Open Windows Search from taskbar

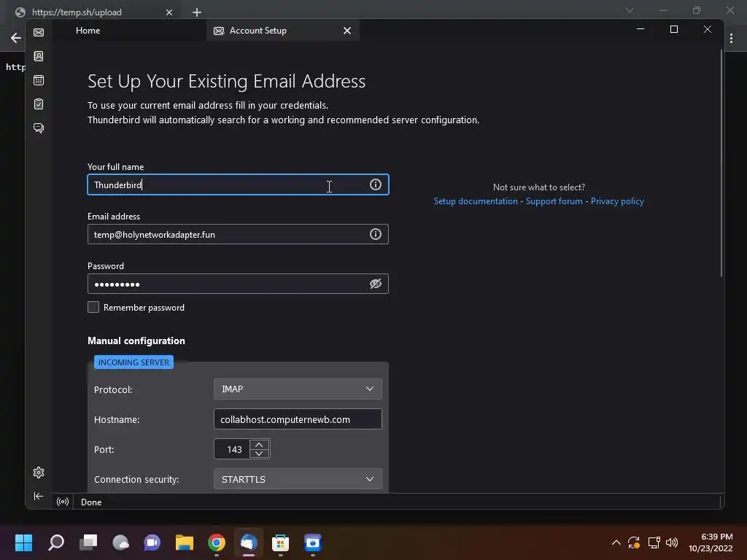(x=56, y=542)
